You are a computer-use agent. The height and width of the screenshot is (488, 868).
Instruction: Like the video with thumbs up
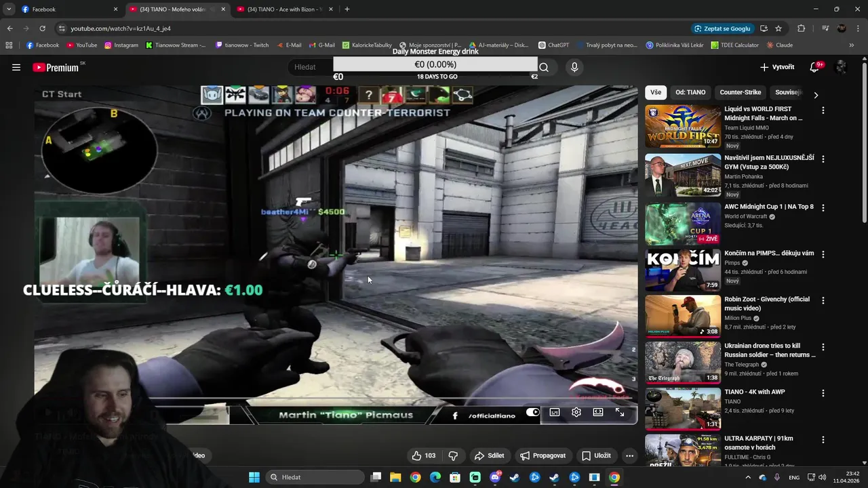pyautogui.click(x=424, y=455)
